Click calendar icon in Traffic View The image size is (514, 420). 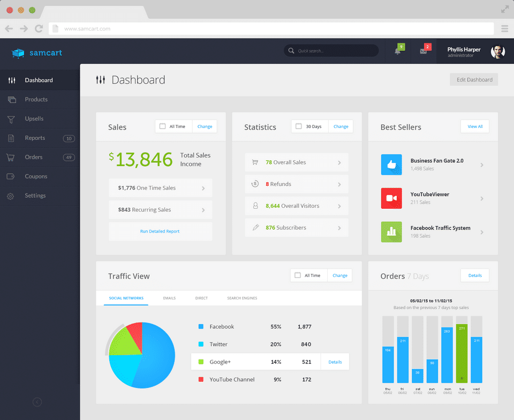(297, 275)
